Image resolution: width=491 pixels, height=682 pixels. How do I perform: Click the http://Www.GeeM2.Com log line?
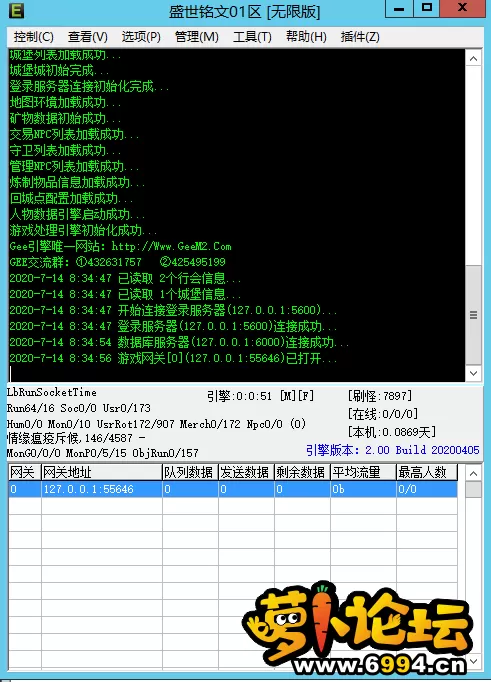[x=120, y=247]
